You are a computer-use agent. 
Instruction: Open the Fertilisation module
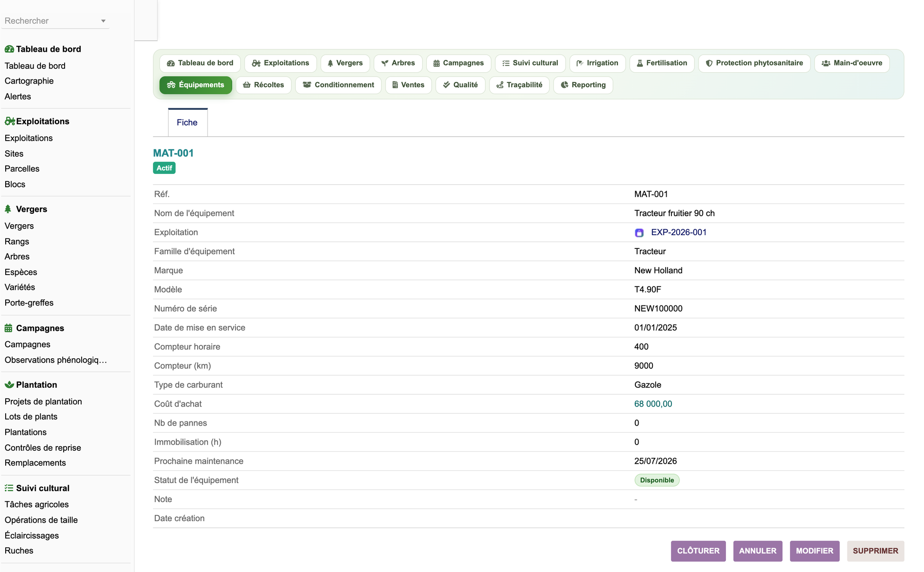(662, 63)
